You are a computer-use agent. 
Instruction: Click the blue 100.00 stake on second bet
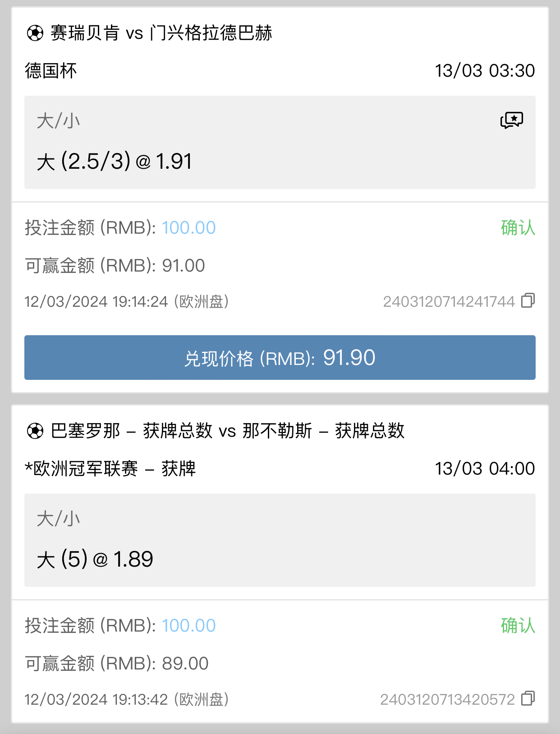[x=188, y=626]
